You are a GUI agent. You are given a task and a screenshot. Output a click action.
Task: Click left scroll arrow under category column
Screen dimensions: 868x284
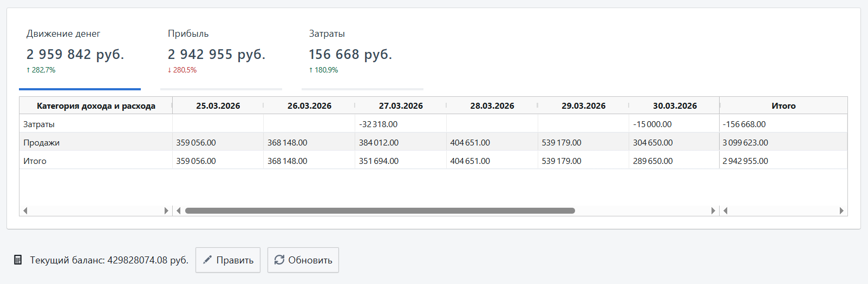pos(25,210)
